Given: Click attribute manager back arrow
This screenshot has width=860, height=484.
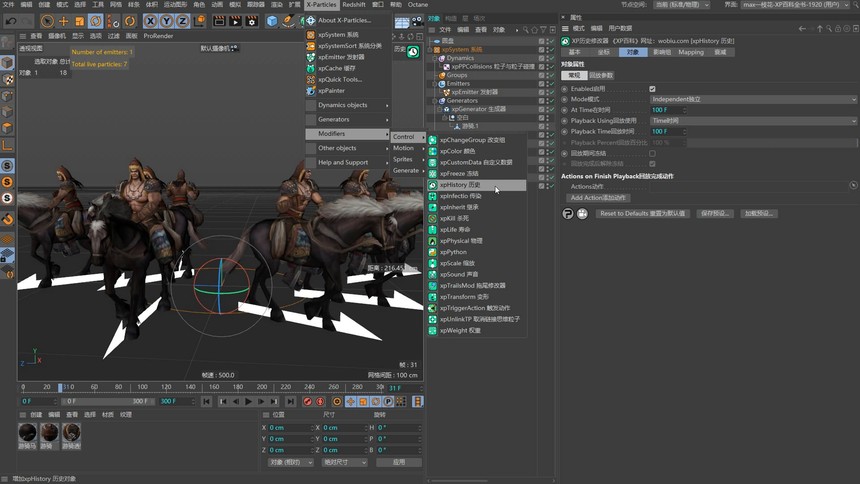Looking at the screenshot, I should coord(802,29).
